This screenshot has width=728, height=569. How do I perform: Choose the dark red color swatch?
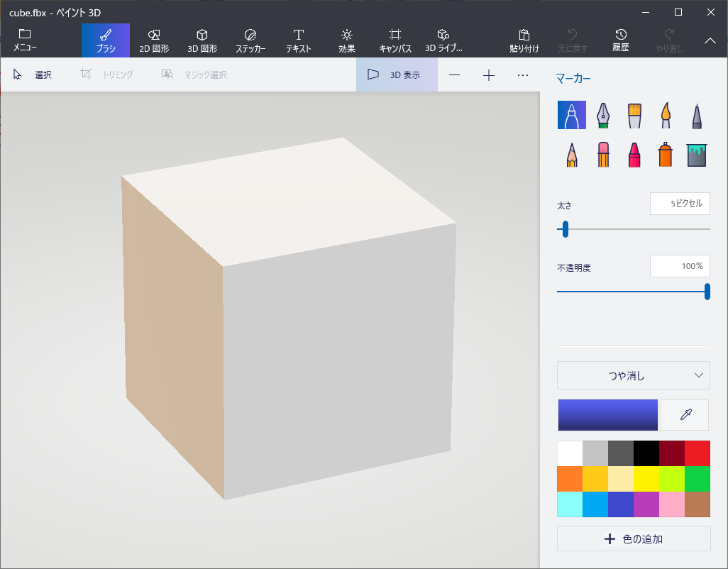(672, 453)
